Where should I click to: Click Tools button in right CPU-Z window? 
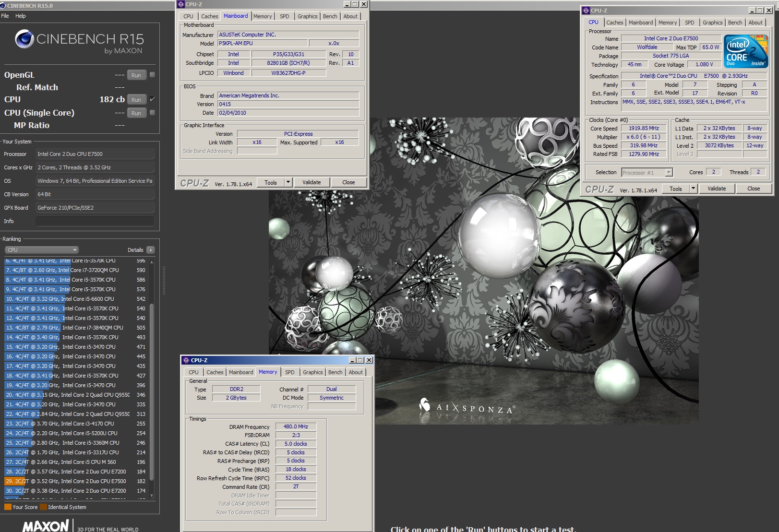pyautogui.click(x=676, y=189)
